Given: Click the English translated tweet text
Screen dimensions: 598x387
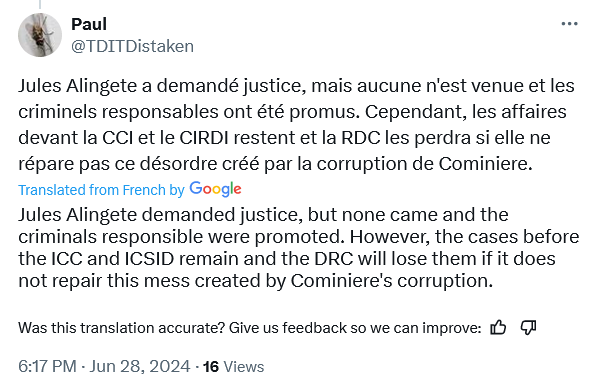Looking at the screenshot, I should [x=299, y=247].
